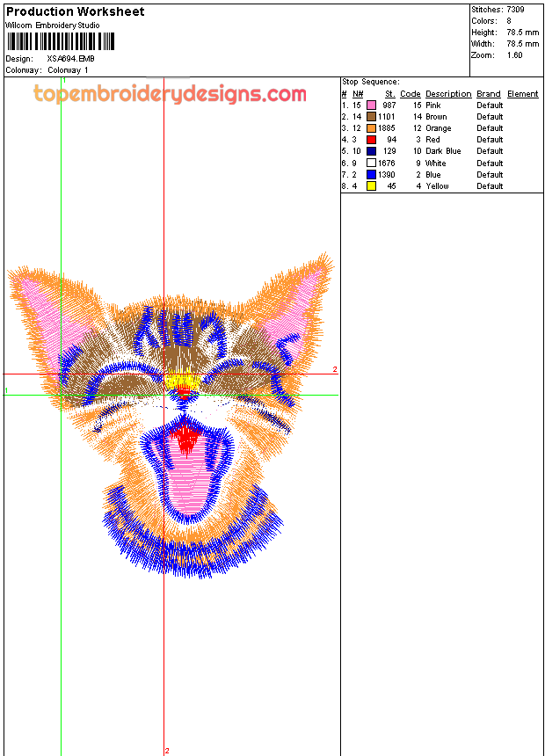Click the barcode under Wilcom EmbroideryStudio
Viewport: 545px width, 756px height.
(x=61, y=41)
